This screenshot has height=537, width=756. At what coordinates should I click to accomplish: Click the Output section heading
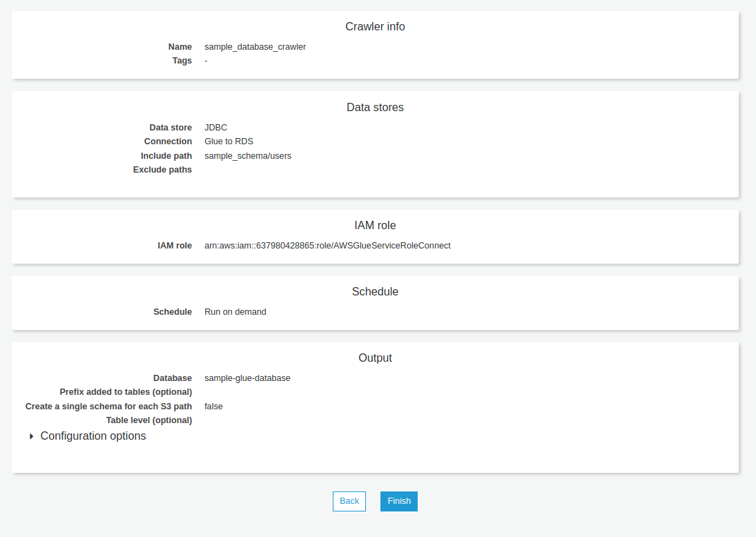tap(375, 358)
